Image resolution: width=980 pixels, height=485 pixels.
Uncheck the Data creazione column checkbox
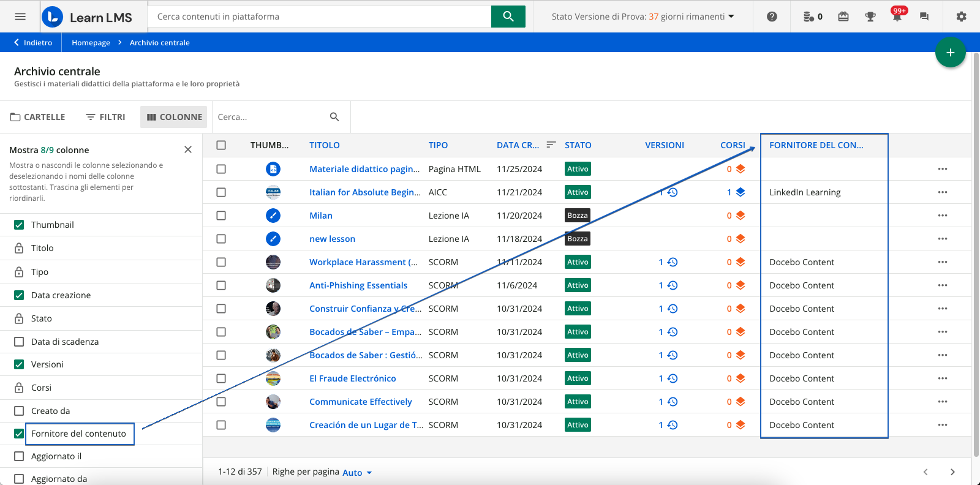coord(19,295)
